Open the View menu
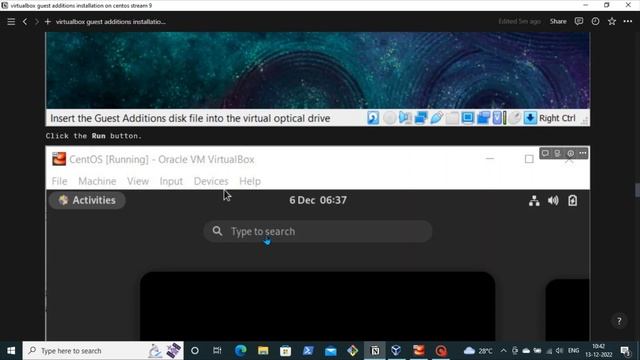640x360 pixels. (138, 181)
